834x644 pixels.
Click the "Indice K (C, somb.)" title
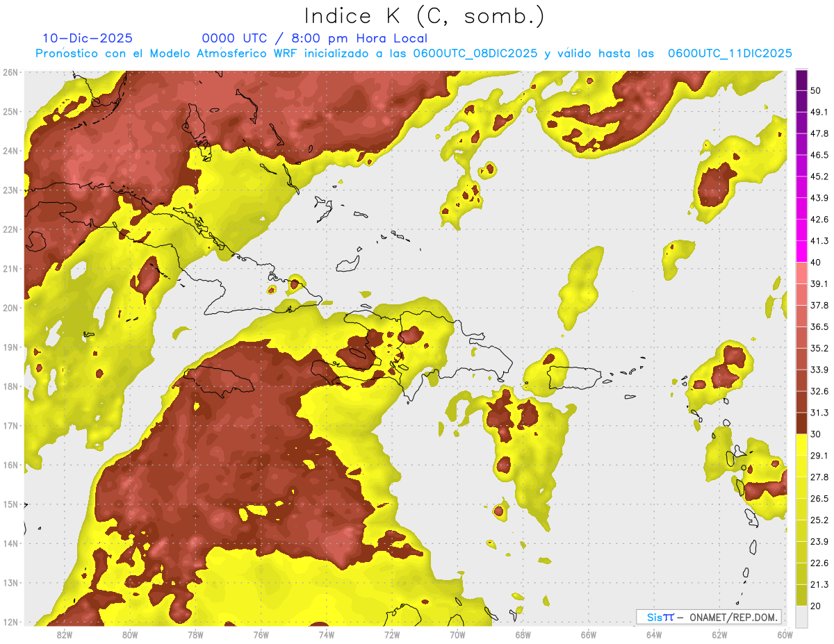pos(424,17)
